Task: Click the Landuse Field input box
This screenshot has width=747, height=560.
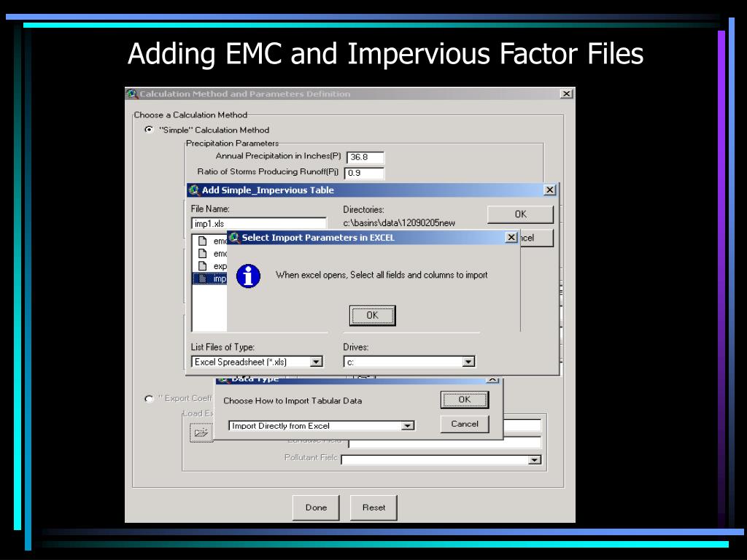Action: click(445, 443)
